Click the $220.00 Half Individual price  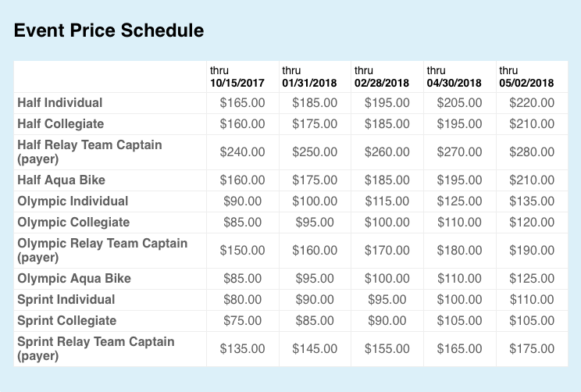coord(531,102)
